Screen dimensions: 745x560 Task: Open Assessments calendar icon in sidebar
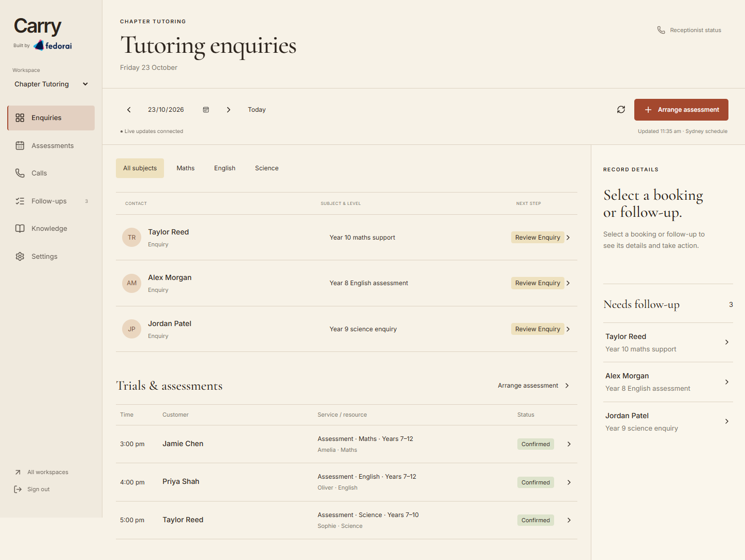20,146
